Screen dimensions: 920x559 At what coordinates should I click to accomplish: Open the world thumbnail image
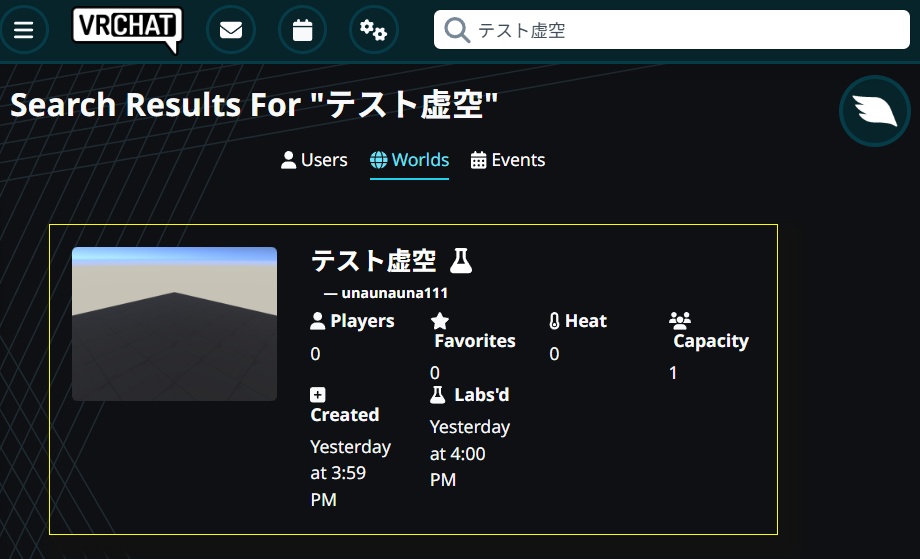(174, 324)
